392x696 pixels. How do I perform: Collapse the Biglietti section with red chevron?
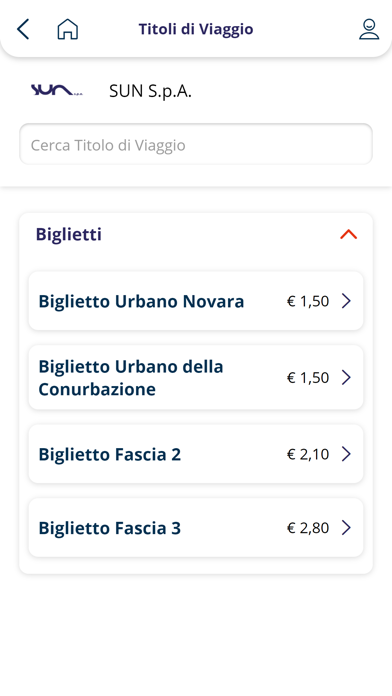(x=348, y=234)
